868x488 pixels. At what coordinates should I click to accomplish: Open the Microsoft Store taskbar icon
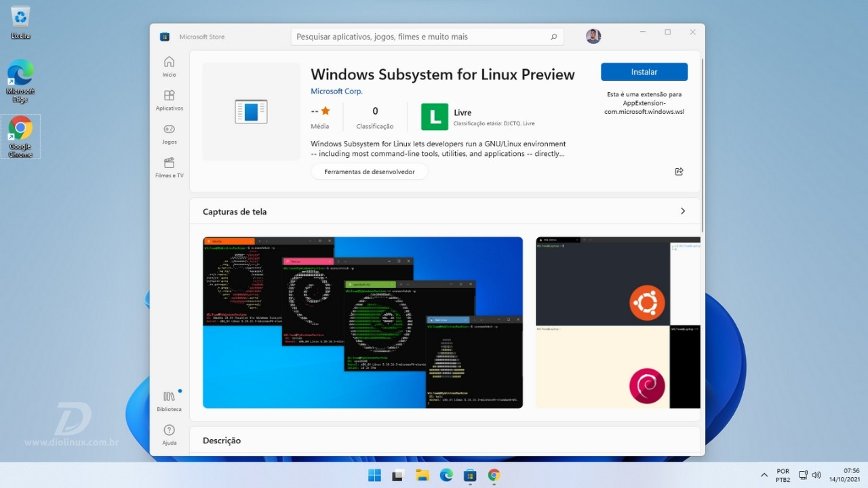pos(469,474)
